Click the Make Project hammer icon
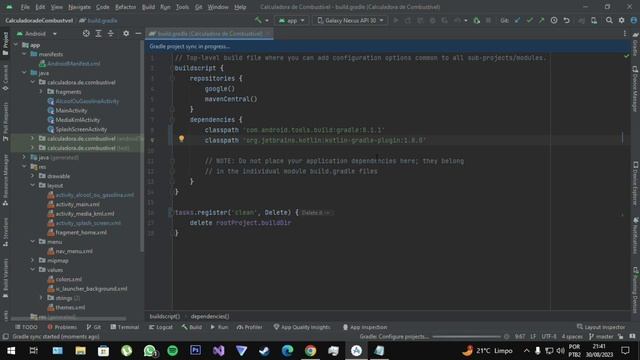The width and height of the screenshot is (640, 360). tap(258, 20)
